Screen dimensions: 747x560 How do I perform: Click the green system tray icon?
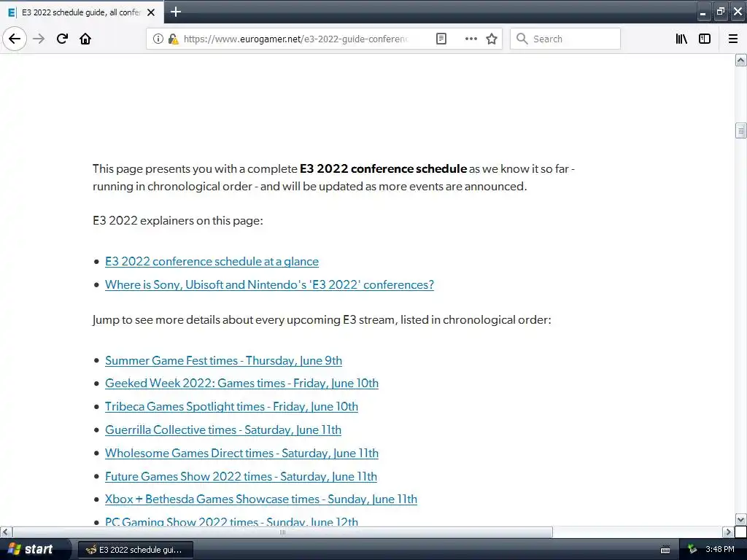tap(692, 550)
